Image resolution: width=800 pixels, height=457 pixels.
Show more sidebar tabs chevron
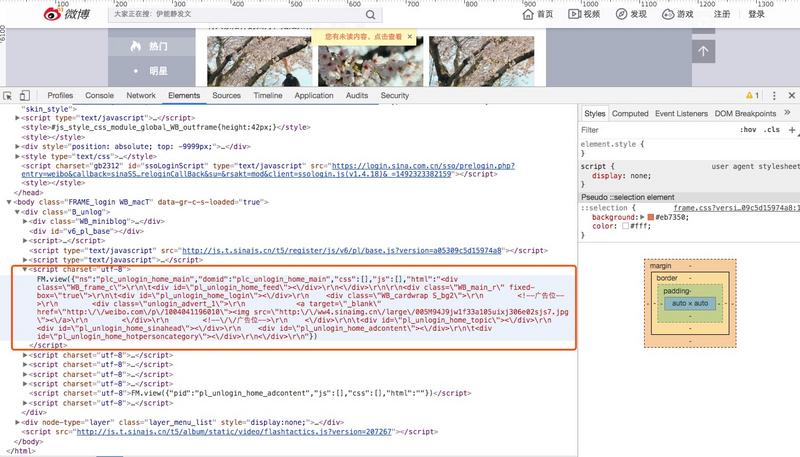tap(787, 113)
